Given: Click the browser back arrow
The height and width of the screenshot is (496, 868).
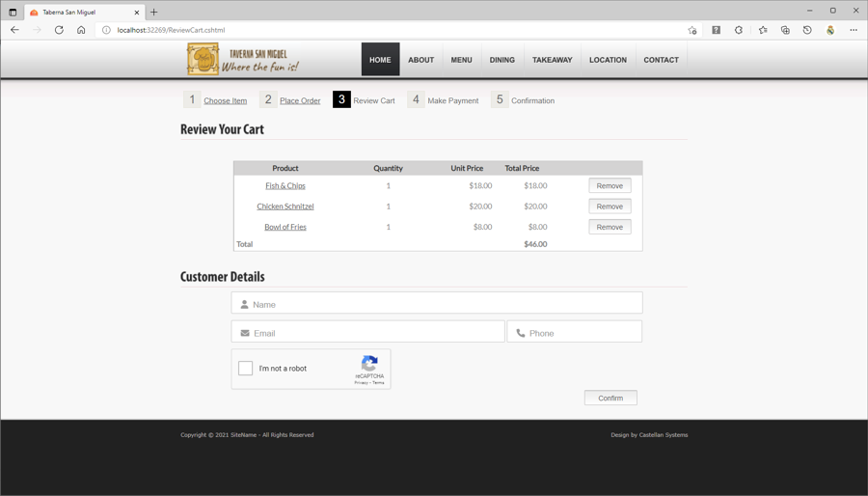Looking at the screenshot, I should coord(14,30).
